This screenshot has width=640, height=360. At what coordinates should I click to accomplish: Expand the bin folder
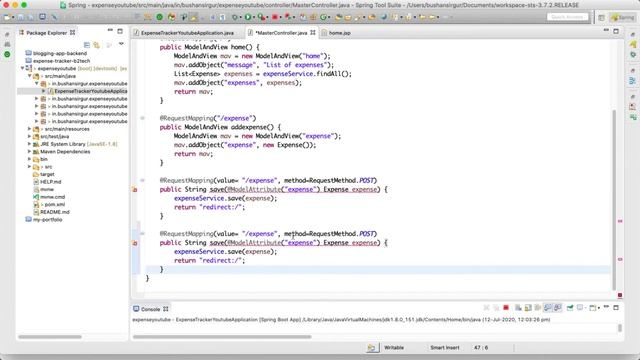point(29,159)
